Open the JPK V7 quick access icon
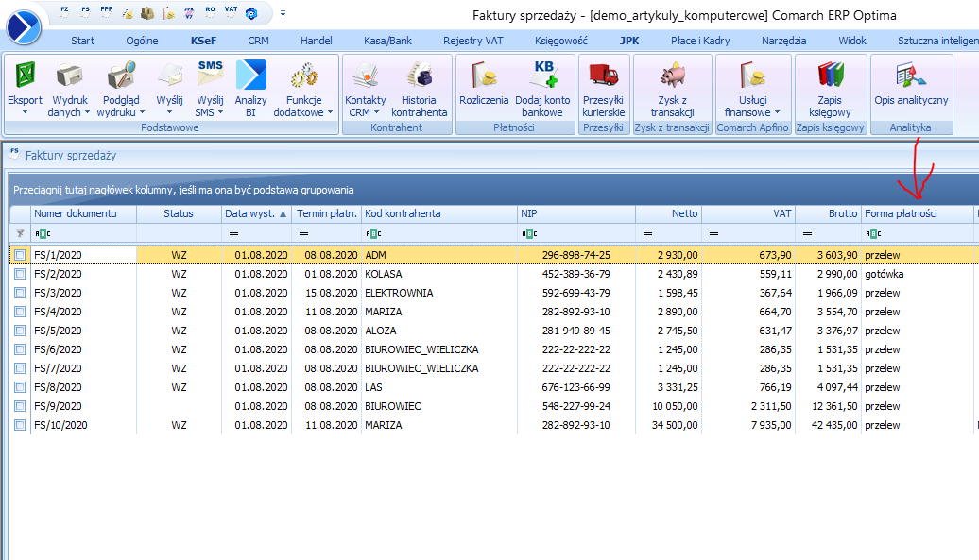 [x=189, y=12]
